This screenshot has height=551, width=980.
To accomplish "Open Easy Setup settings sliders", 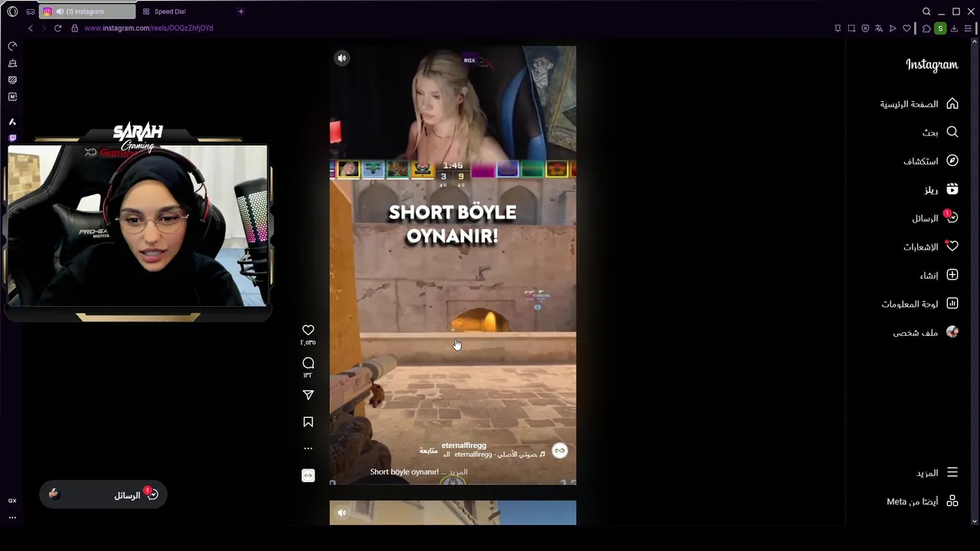I will click(x=968, y=28).
